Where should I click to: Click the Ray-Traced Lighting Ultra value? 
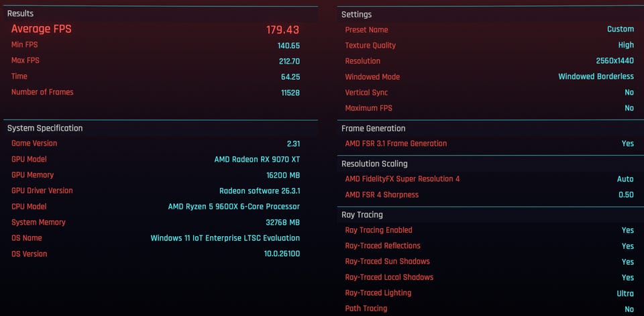click(625, 293)
